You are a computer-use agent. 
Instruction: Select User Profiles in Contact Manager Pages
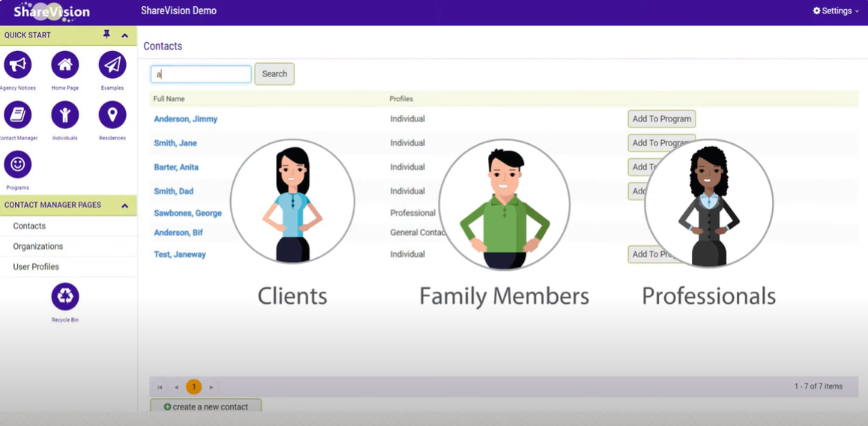[36, 267]
